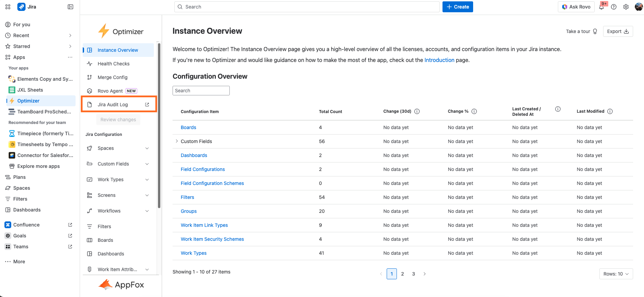Collapse the Jira sidebar panel icon

70,7
